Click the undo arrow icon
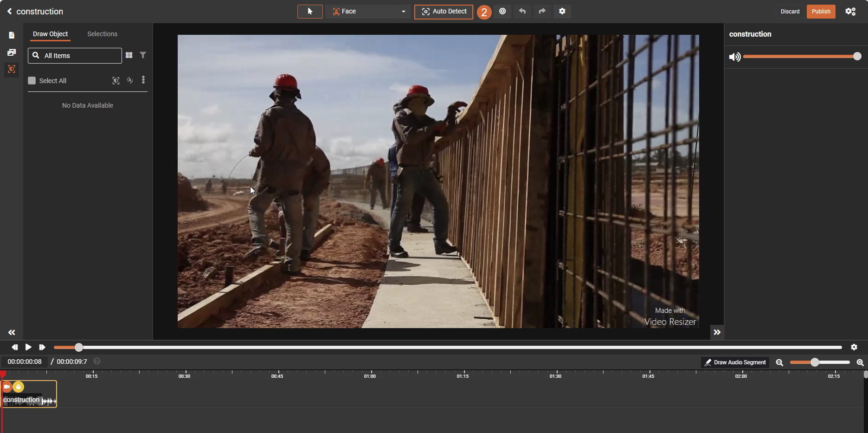Screen dimensions: 868x433 click(522, 12)
